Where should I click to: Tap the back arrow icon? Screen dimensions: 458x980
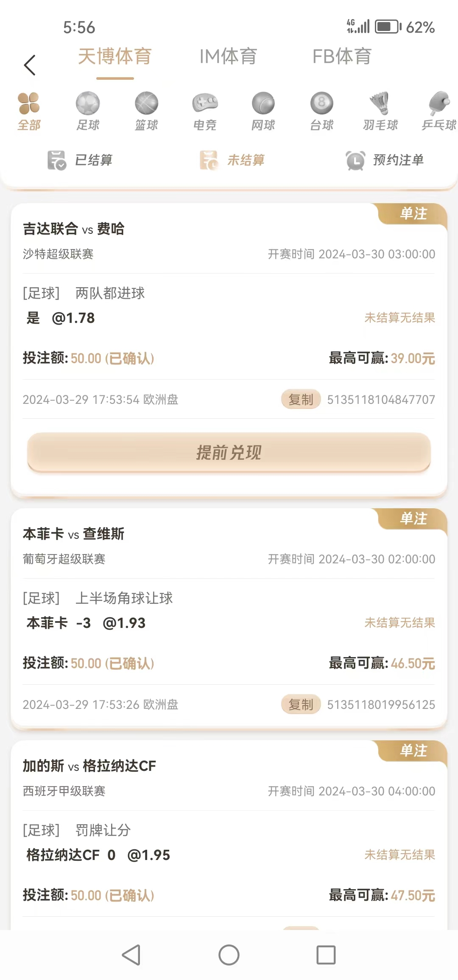pos(30,65)
